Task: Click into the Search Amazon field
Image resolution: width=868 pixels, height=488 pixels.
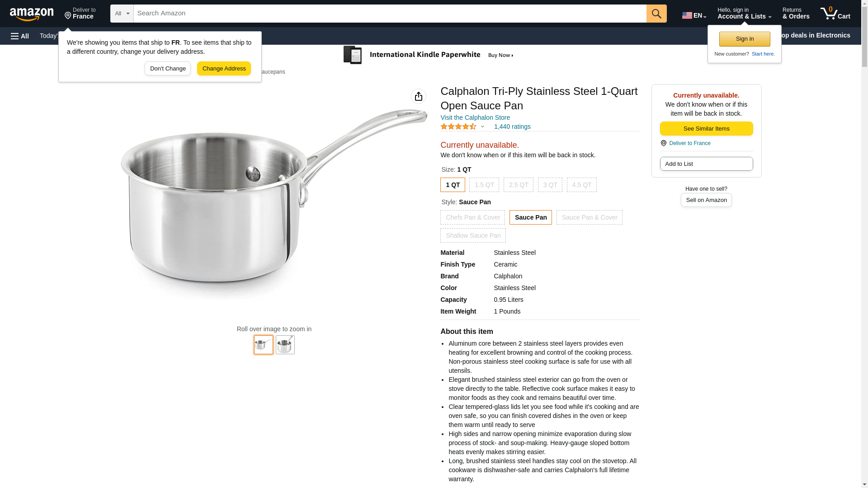Action: coord(390,14)
